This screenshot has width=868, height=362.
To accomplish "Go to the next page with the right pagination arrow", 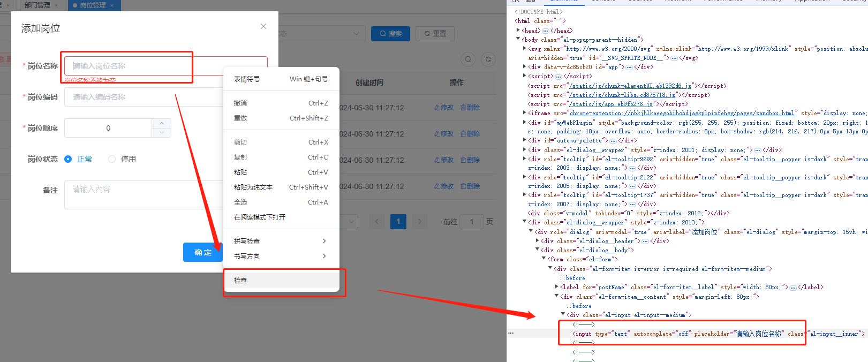I will tap(420, 221).
